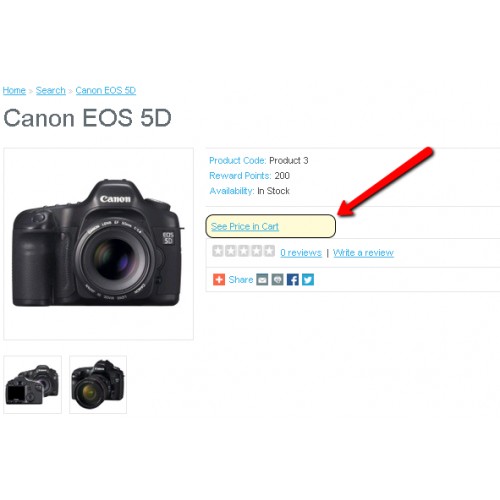This screenshot has height=500, width=500.
Task: Click the print icon beside the email icon
Action: 277,279
